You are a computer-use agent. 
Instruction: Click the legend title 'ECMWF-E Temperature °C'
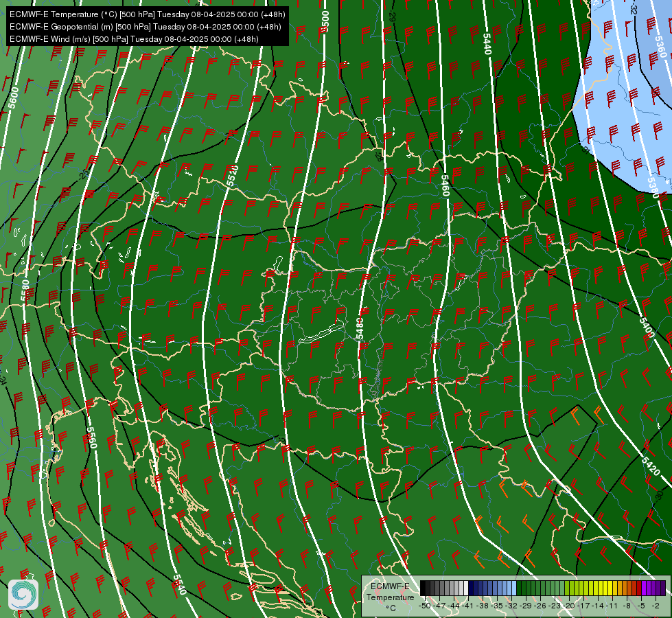[391, 597]
